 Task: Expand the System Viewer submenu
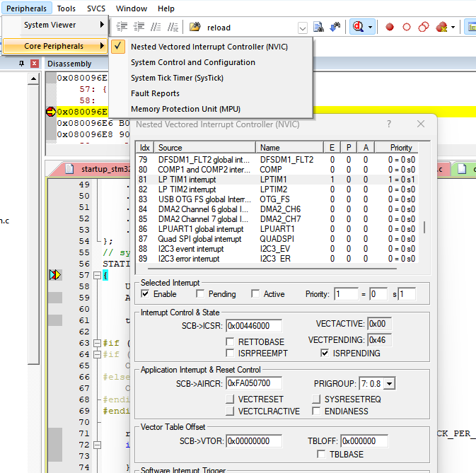pos(54,25)
